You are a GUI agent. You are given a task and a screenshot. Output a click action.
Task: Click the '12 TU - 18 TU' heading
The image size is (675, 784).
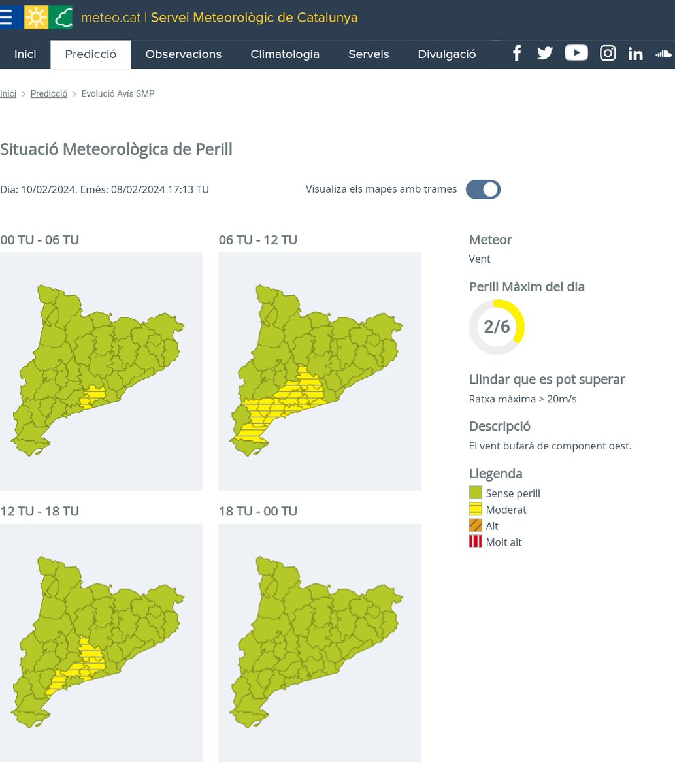39,511
